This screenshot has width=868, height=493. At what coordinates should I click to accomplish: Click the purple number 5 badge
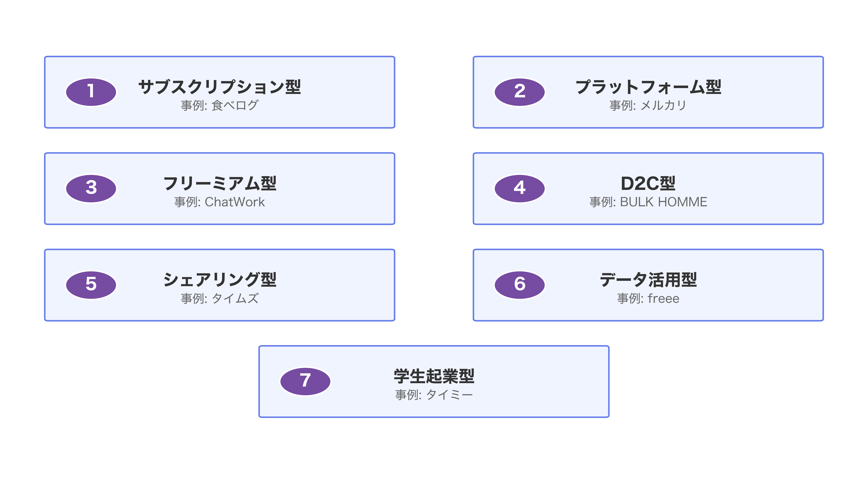[91, 285]
